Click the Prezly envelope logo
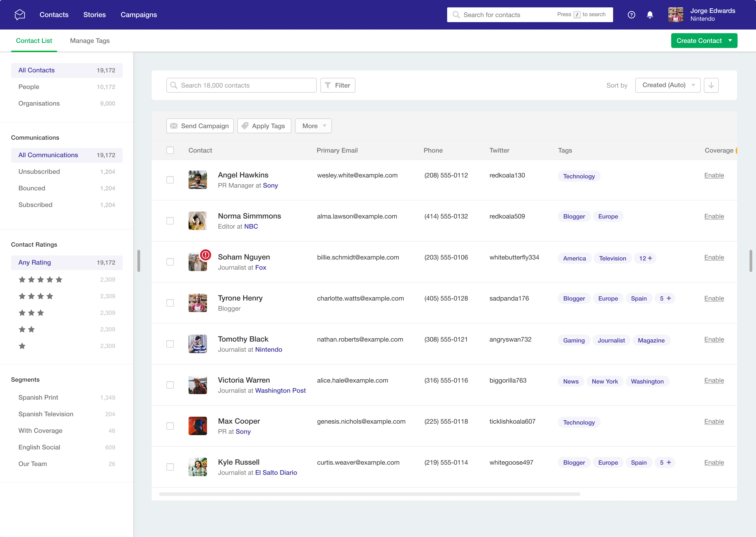This screenshot has height=537, width=756. tap(20, 14)
